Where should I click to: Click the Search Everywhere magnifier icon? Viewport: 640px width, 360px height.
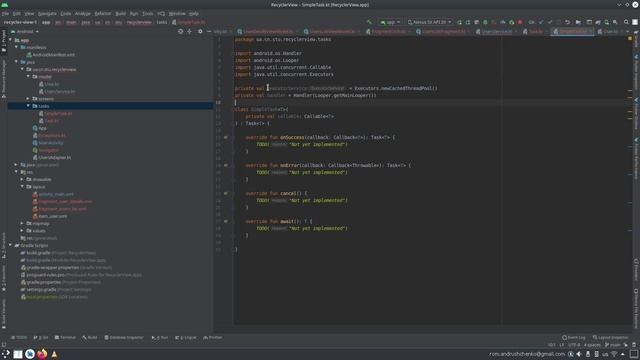click(x=626, y=22)
